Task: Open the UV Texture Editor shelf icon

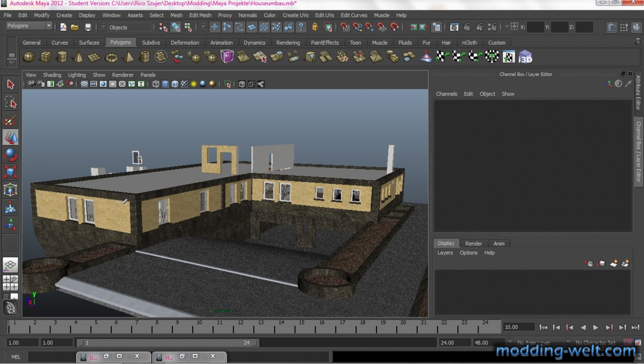Action: pyautogui.click(x=509, y=57)
